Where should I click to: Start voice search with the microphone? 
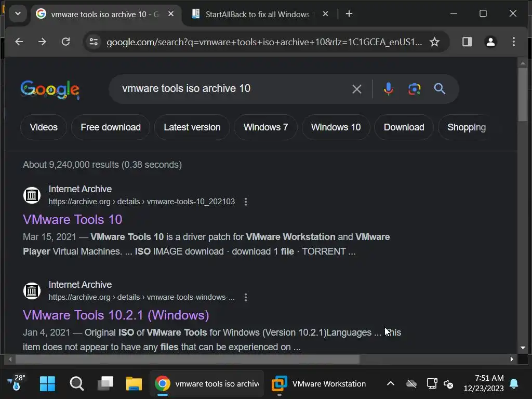click(x=388, y=89)
